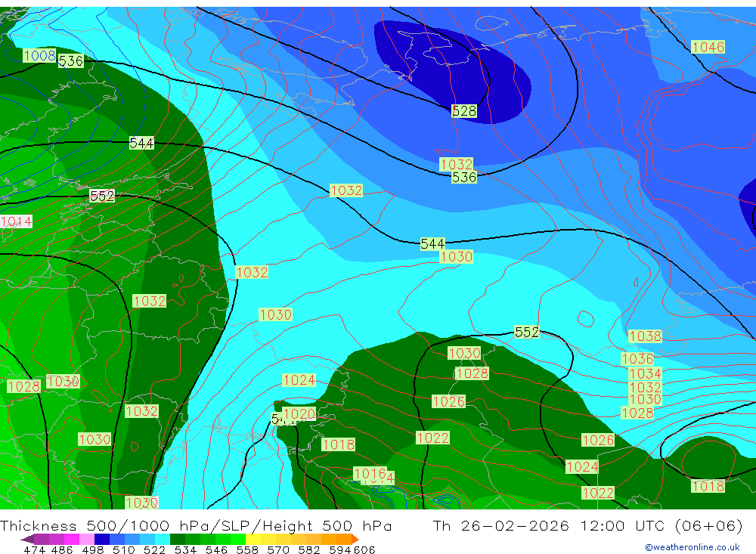Screen dimensions: 756x554
Task: Click the '1036' isobar label
Action: pos(637,359)
